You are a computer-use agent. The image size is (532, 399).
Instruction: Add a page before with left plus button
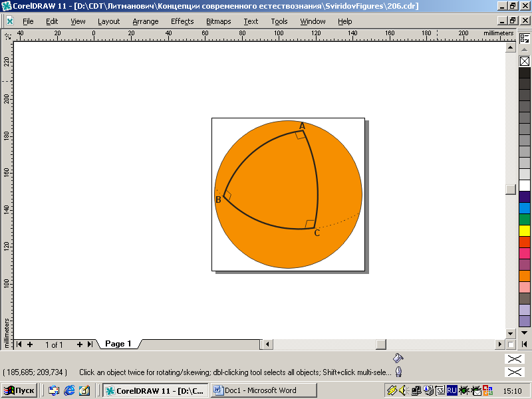point(30,344)
